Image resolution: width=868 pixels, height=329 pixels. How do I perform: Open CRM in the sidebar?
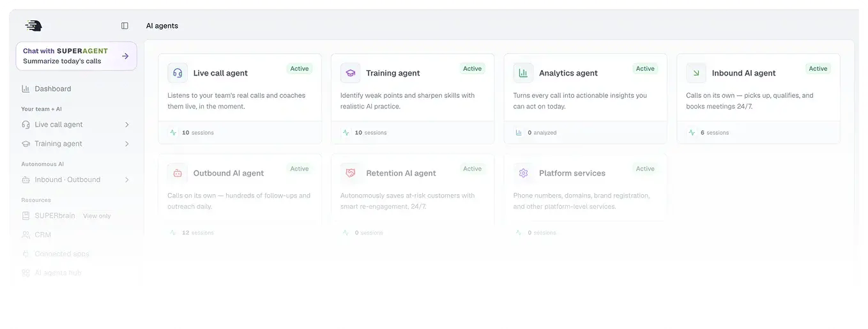coord(76,234)
